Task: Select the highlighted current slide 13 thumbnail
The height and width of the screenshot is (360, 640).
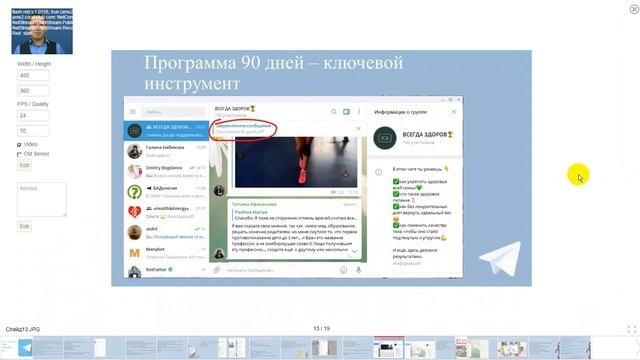Action: pyautogui.click(x=389, y=347)
